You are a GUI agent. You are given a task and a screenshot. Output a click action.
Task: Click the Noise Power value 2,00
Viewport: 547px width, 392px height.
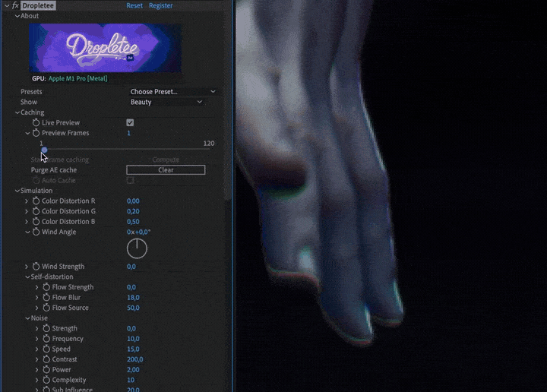(133, 369)
